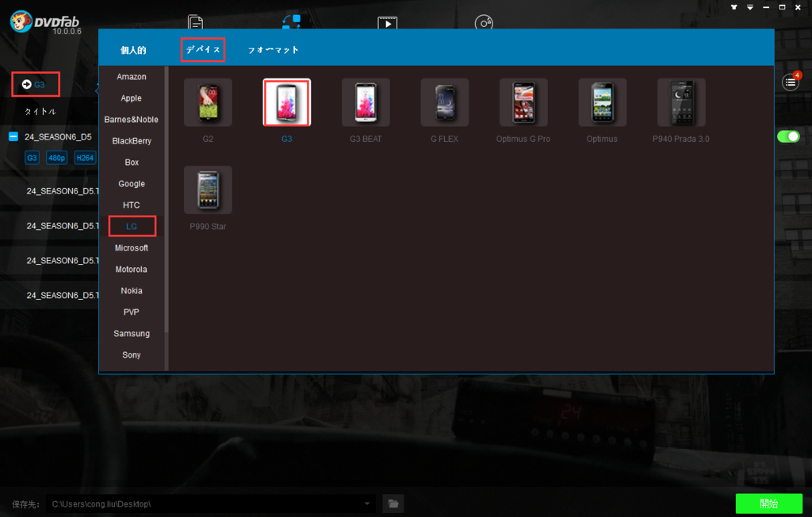The width and height of the screenshot is (812, 517).
Task: Choose Microsoft from the brand list
Action: click(x=132, y=248)
